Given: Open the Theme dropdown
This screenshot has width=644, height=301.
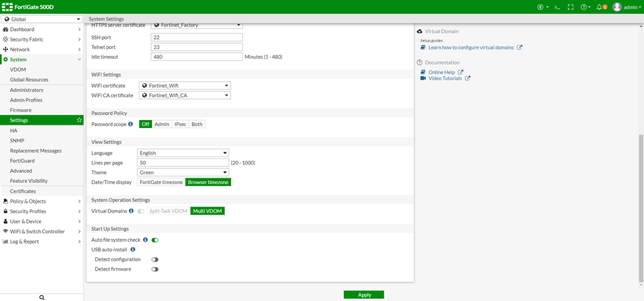Looking at the screenshot, I should point(184,172).
